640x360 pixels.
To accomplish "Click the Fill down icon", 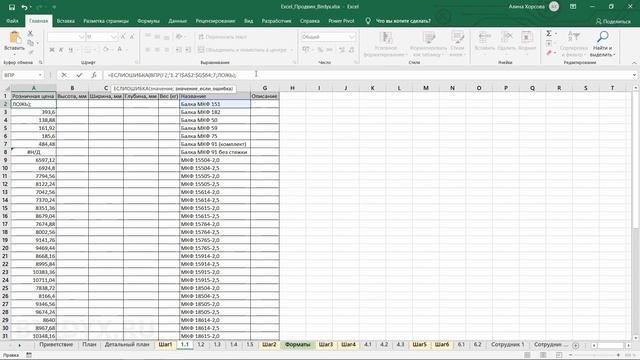I will click(x=549, y=43).
